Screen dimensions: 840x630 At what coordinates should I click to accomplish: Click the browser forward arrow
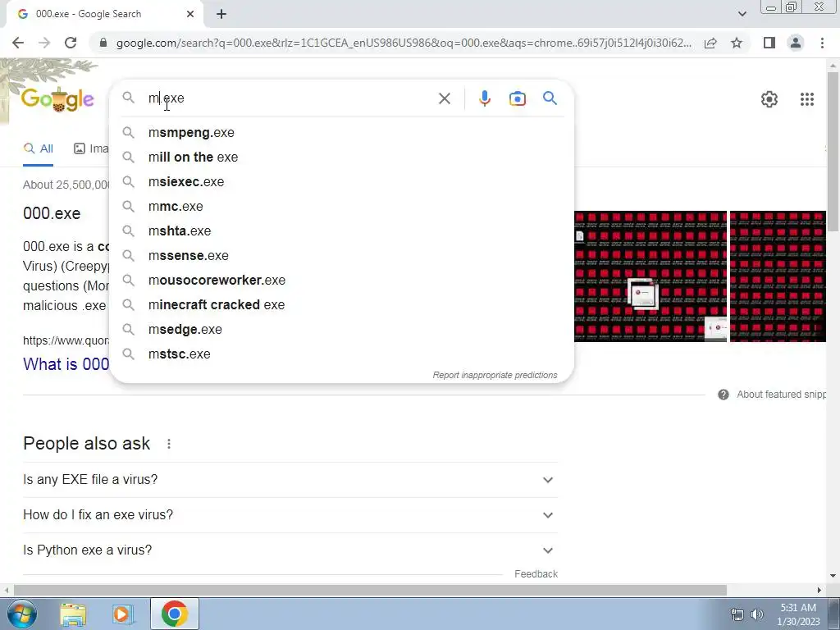44,43
